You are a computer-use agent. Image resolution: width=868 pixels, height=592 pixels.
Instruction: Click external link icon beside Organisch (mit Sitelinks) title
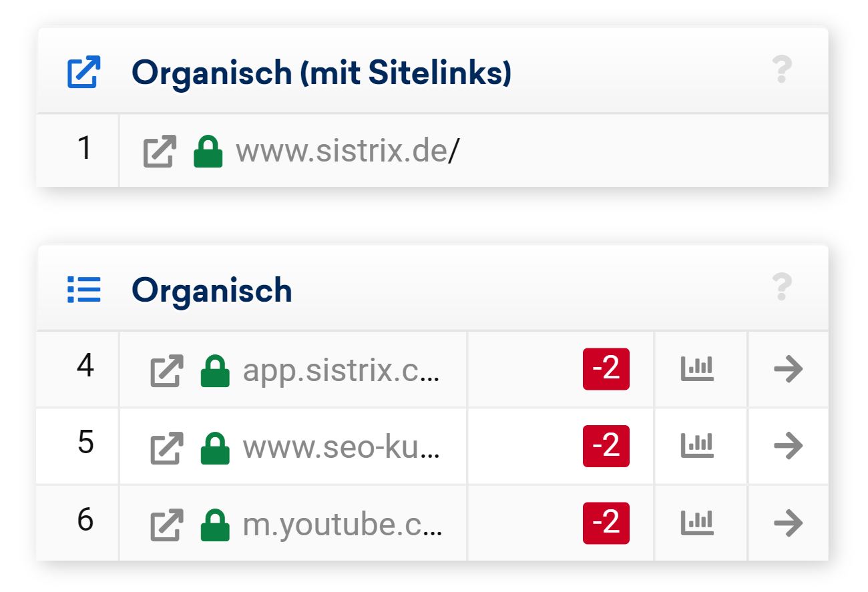(83, 72)
